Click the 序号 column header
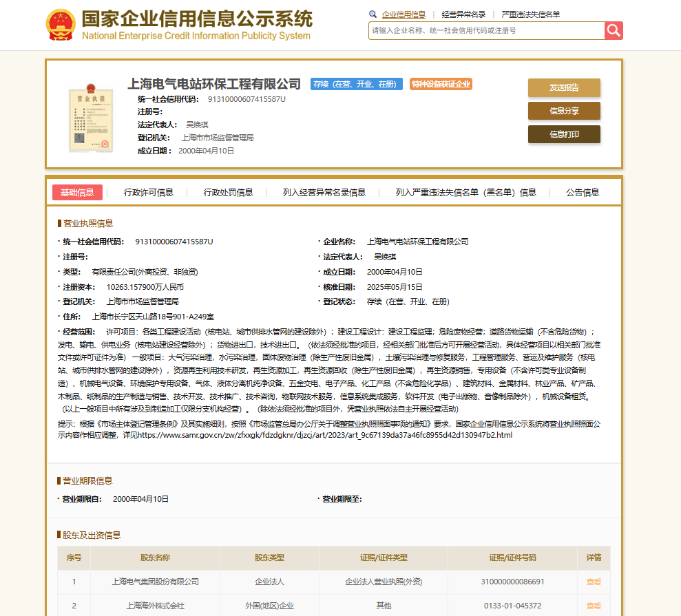The image size is (681, 616). (x=74, y=557)
